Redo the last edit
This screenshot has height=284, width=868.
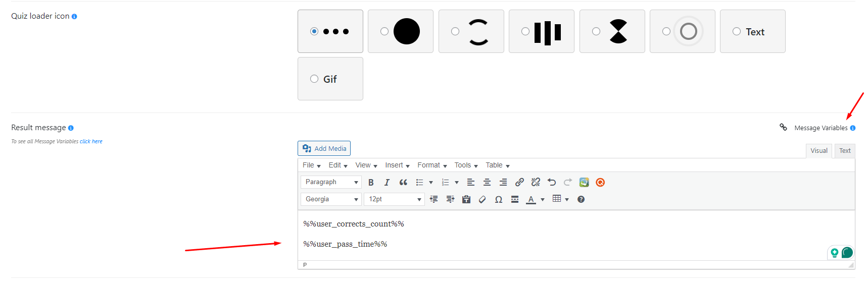point(568,182)
